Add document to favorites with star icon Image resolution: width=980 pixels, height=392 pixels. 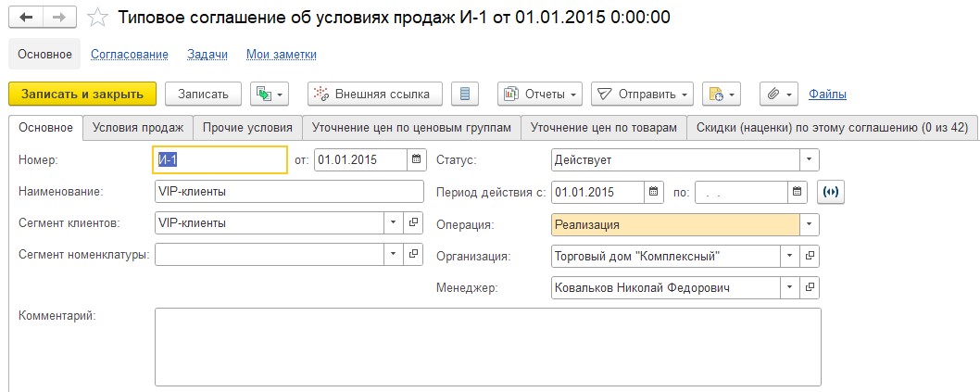(x=96, y=18)
